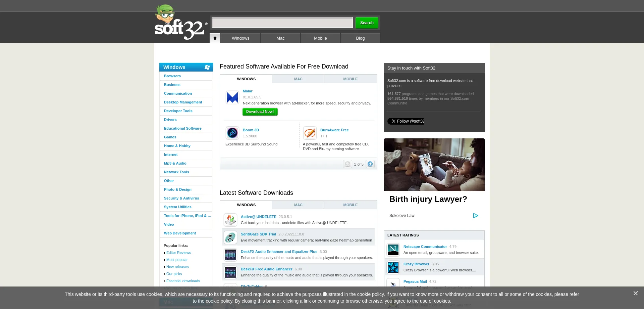This screenshot has width=644, height=309.
Task: Open the Boom 3D title link
Action: click(x=251, y=130)
